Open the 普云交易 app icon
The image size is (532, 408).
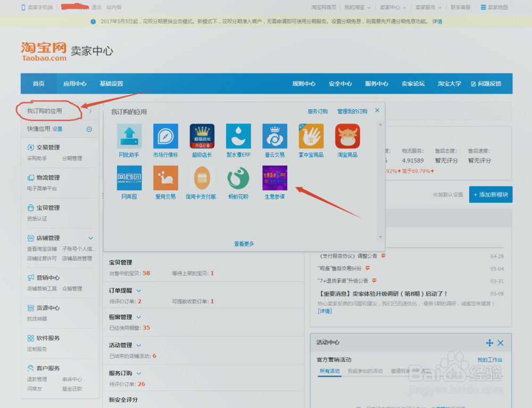tap(275, 136)
